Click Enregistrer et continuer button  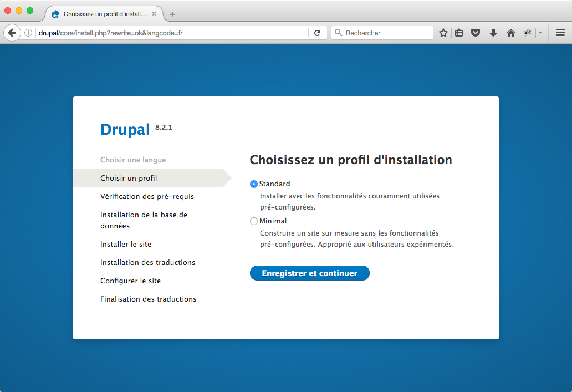tap(310, 273)
